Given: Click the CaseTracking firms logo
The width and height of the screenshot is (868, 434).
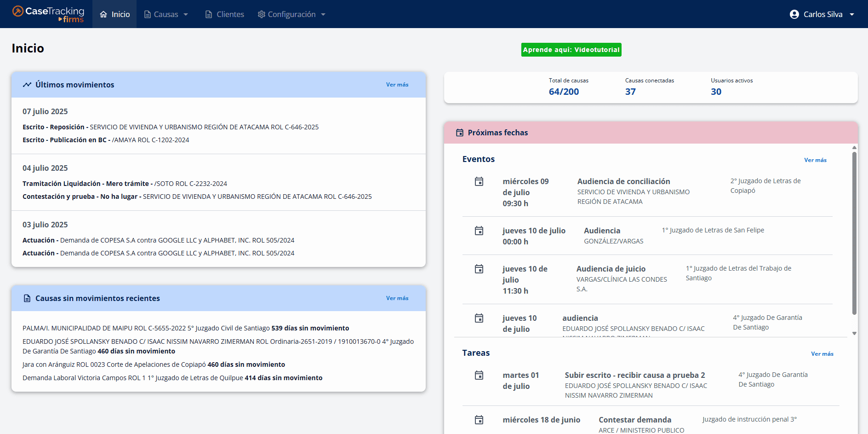Looking at the screenshot, I should [48, 14].
